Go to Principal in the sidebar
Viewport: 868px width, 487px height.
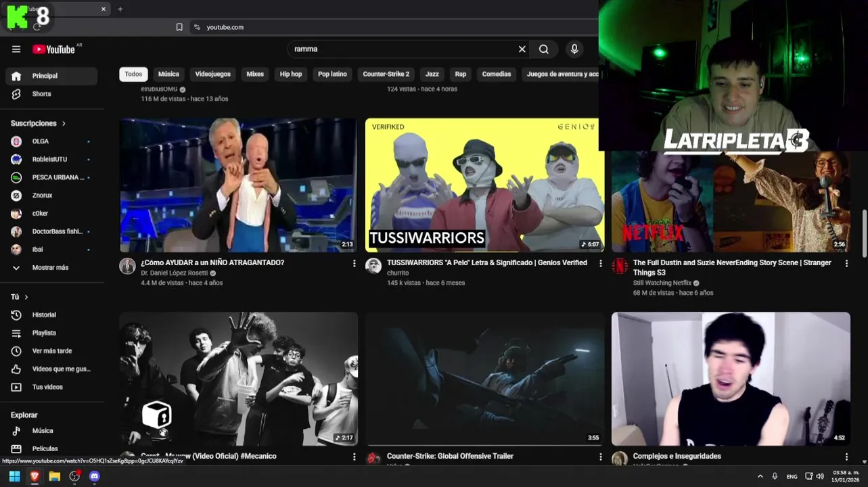(51, 76)
